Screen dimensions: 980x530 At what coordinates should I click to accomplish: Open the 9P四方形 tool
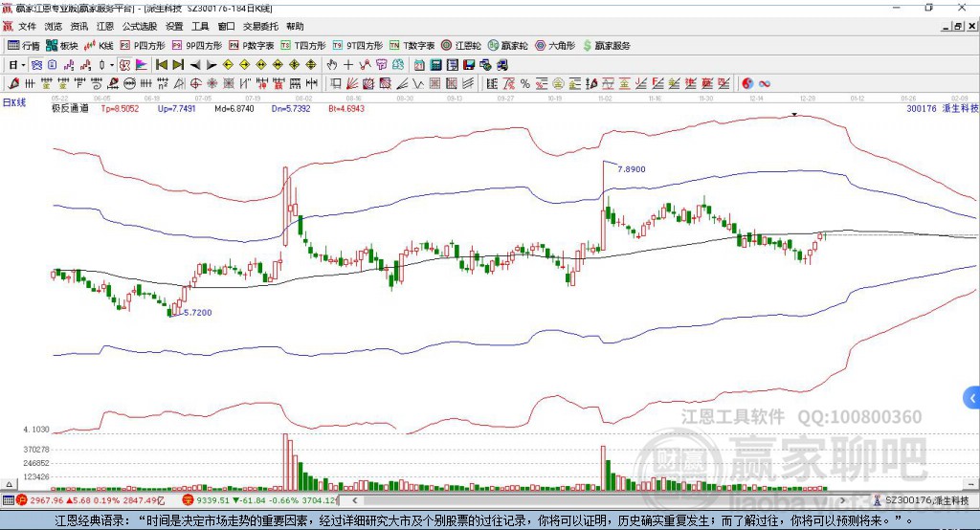(x=197, y=46)
